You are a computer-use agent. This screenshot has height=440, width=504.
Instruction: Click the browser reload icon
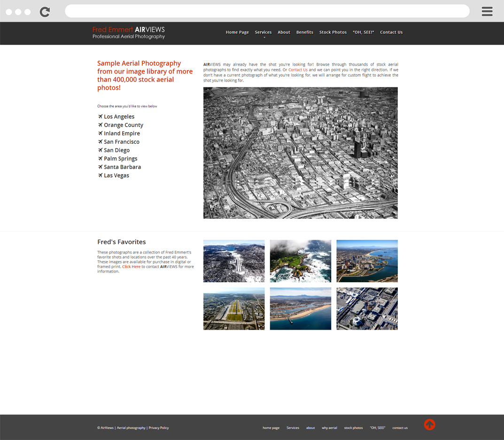pyautogui.click(x=45, y=12)
